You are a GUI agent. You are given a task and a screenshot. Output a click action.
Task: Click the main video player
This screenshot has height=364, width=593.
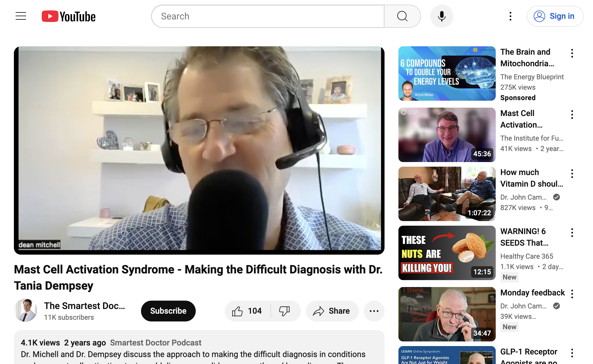point(199,150)
